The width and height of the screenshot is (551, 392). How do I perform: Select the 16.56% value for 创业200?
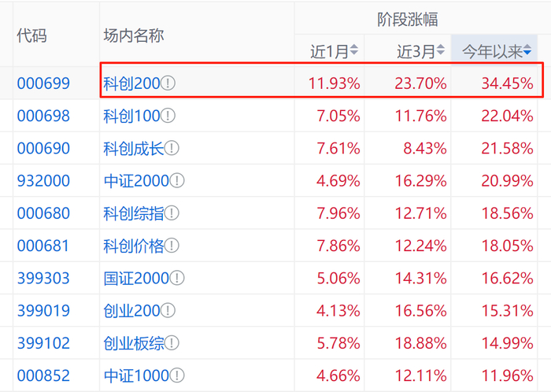[x=420, y=310]
